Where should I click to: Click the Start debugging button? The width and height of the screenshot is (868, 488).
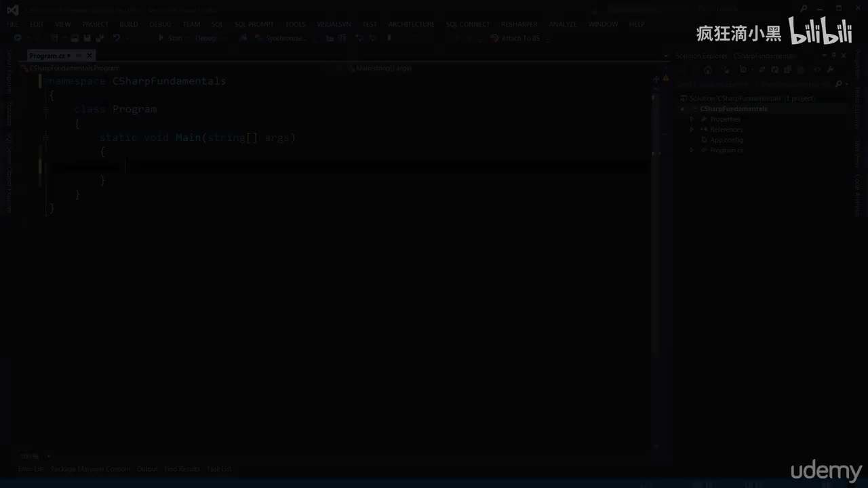click(170, 39)
